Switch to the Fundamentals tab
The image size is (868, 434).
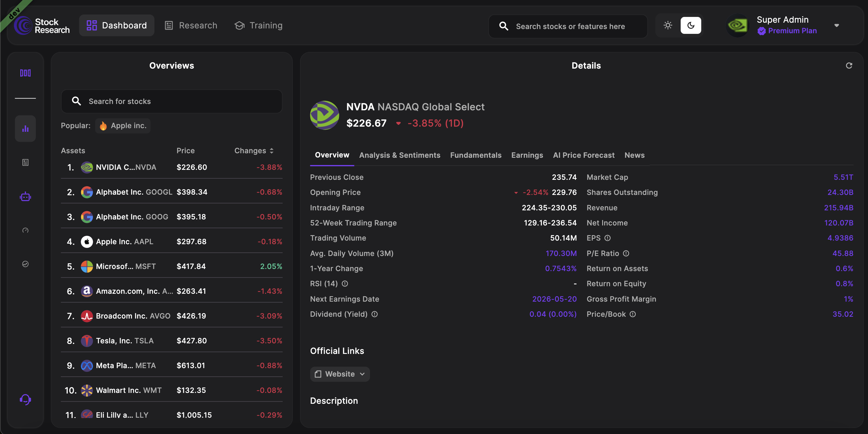pos(475,155)
